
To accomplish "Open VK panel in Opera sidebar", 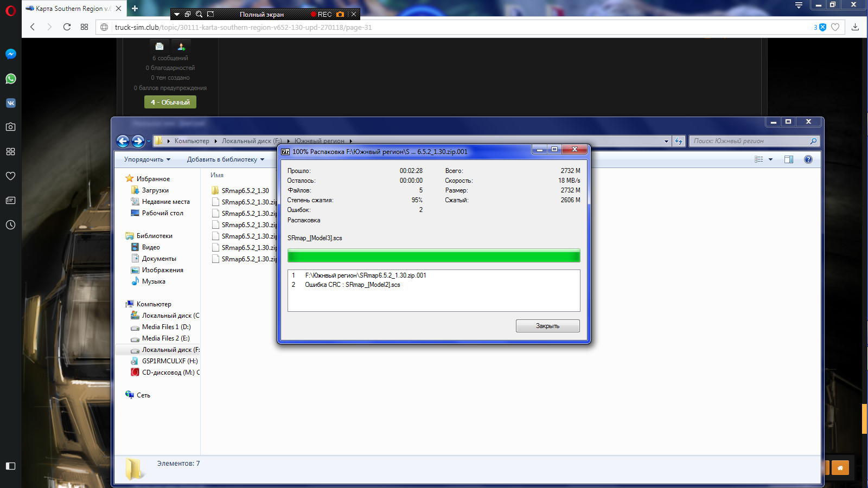I will 10,103.
